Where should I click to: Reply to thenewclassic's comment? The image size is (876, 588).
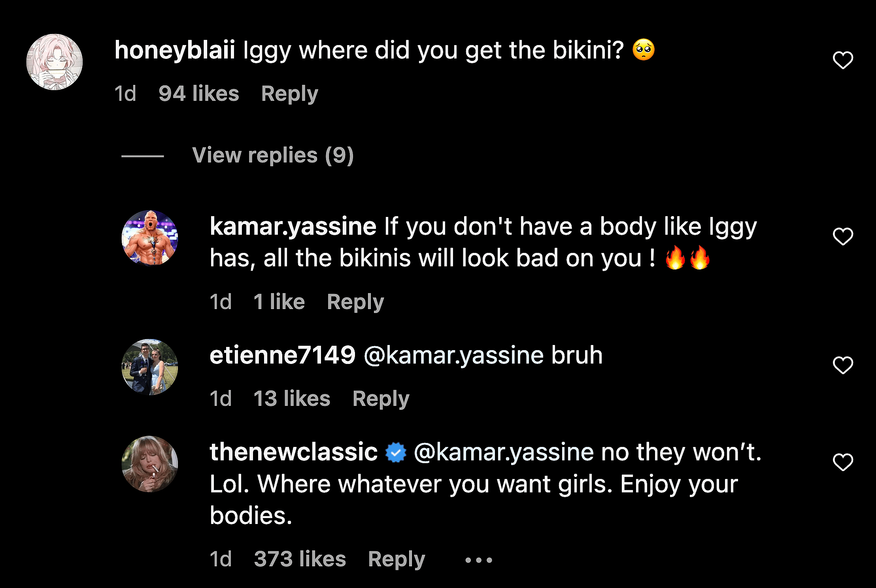396,559
